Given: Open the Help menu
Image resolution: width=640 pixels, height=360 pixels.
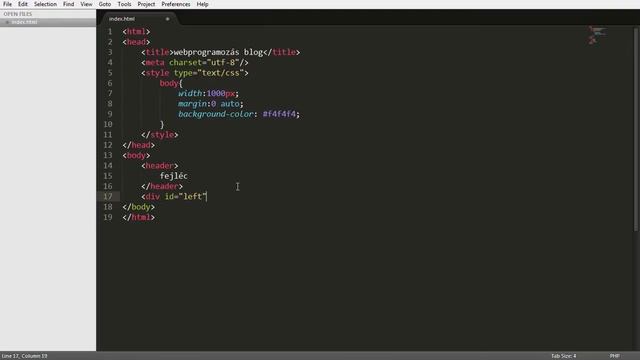Looking at the screenshot, I should coord(202,4).
